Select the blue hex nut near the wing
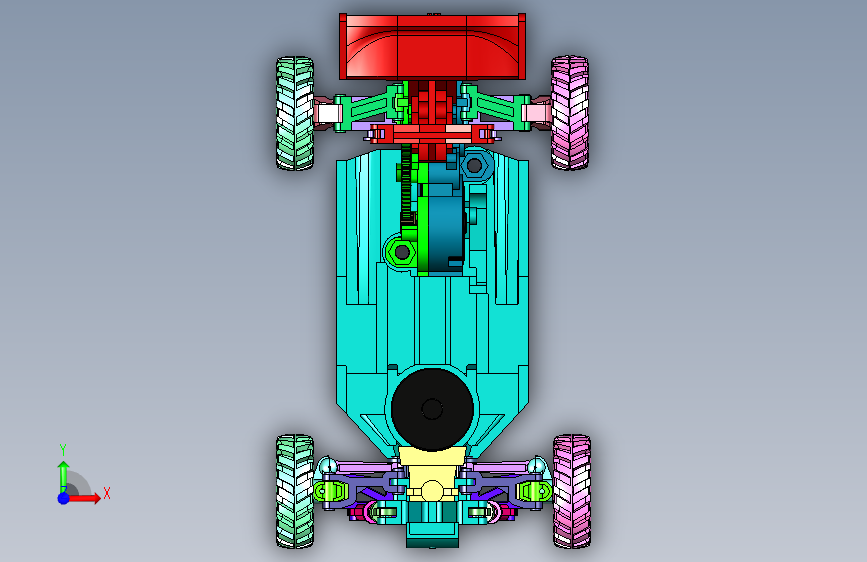The height and width of the screenshot is (562, 867). (475, 165)
